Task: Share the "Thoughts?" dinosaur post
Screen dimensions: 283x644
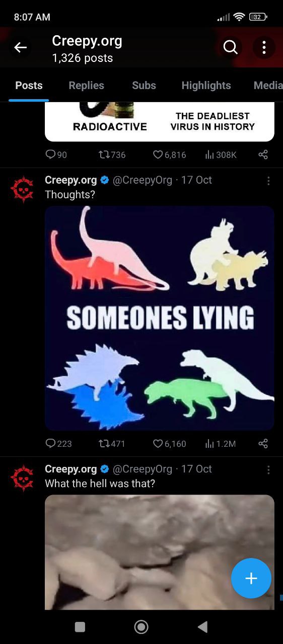Action: (263, 443)
